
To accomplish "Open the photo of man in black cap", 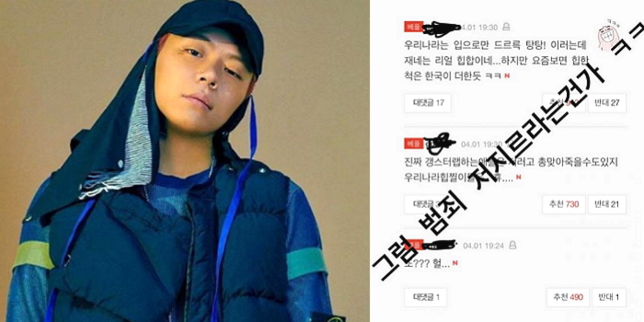I will (x=185, y=161).
